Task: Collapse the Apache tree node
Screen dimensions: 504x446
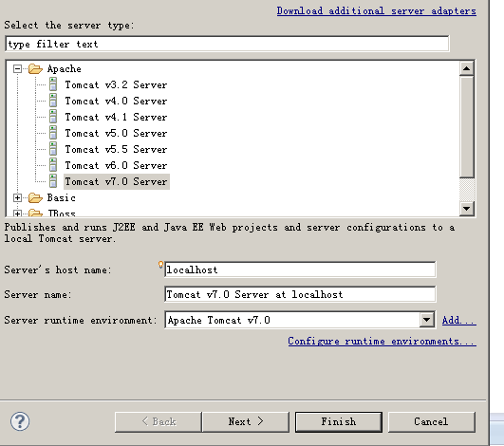Action: (17, 68)
